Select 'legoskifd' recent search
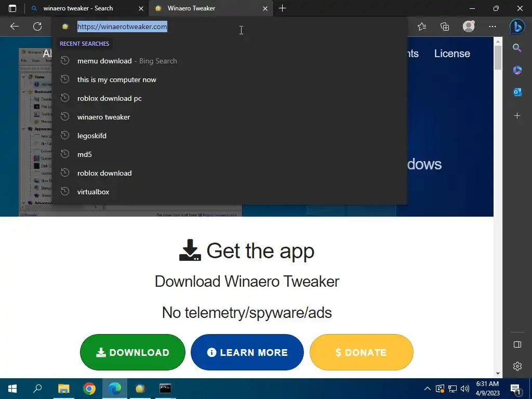This screenshot has width=532, height=399. (x=229, y=136)
